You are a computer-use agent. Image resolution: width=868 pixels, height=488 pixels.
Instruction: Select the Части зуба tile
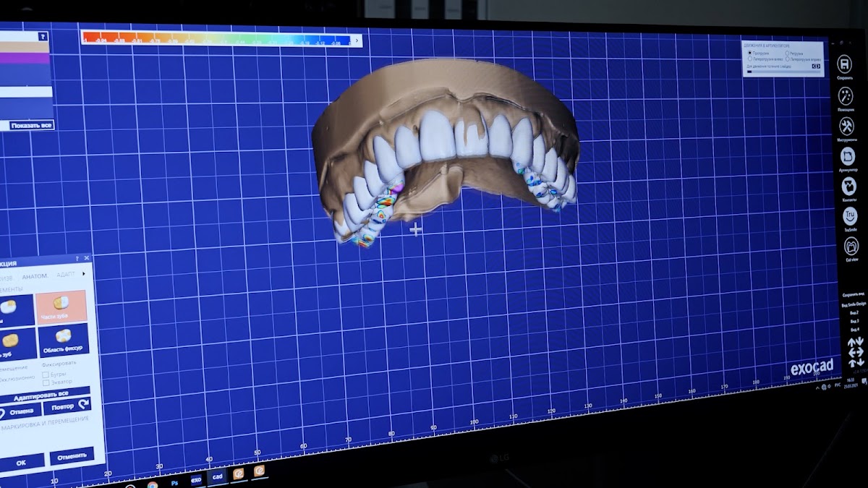click(61, 307)
